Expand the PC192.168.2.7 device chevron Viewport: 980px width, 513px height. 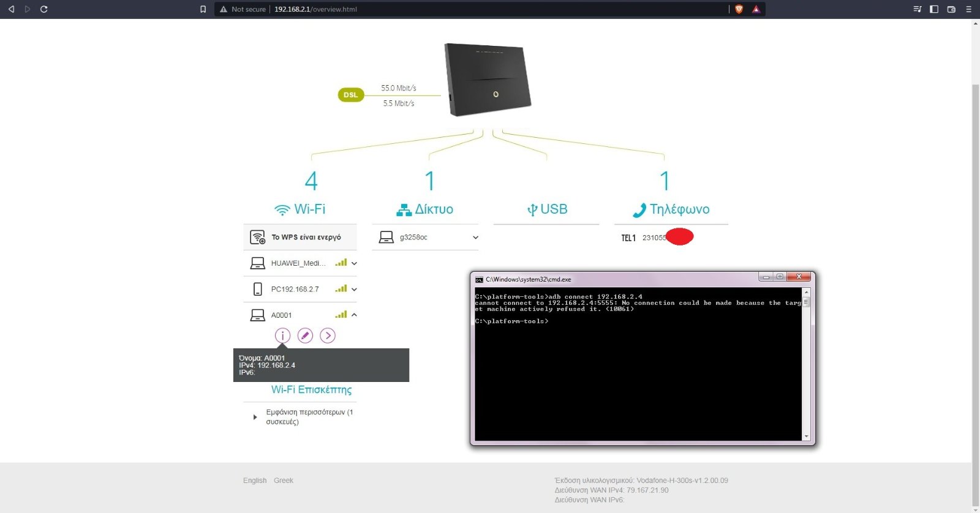(x=354, y=290)
